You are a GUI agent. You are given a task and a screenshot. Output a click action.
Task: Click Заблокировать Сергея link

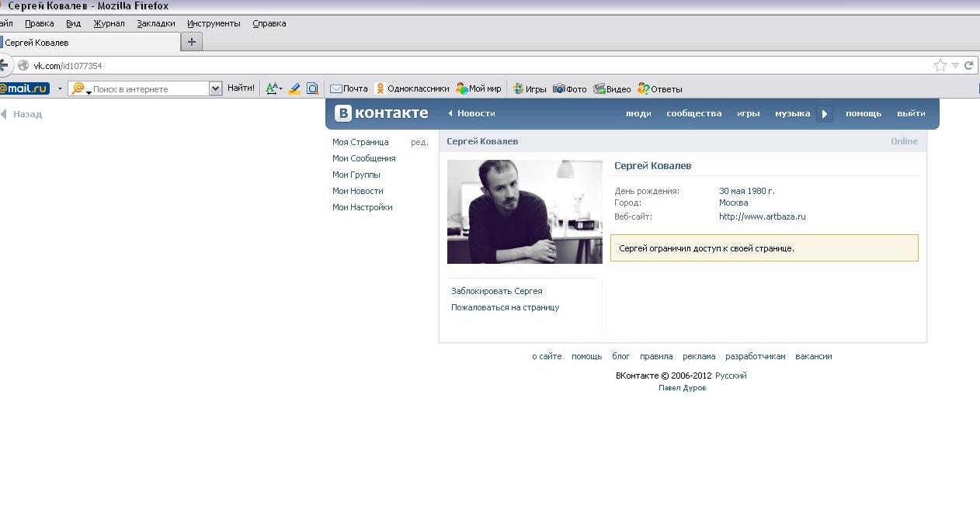point(497,291)
